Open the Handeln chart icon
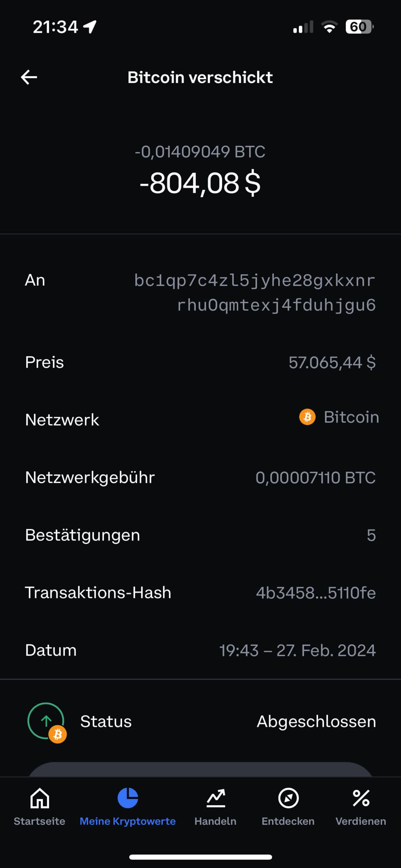 tap(216, 798)
